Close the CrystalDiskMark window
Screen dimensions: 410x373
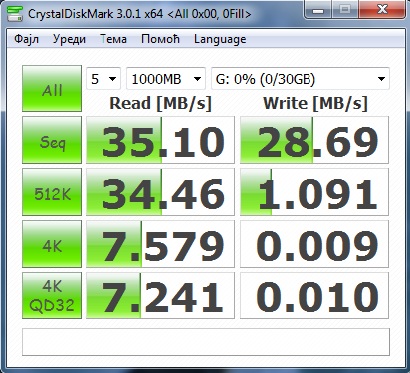382,10
